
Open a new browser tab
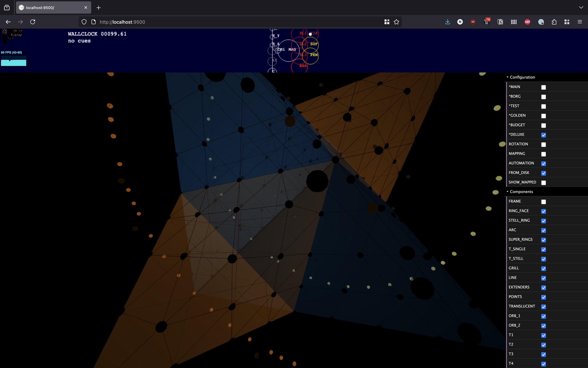(x=98, y=8)
